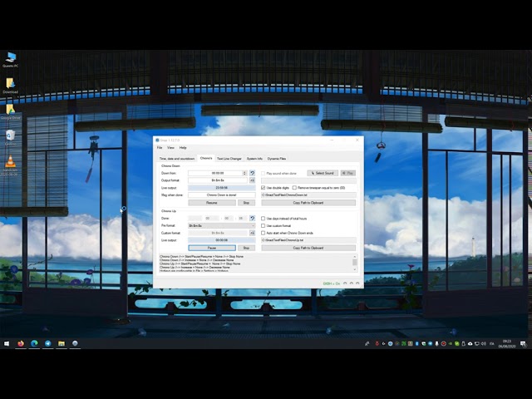Image resolution: width=532 pixels, height=399 pixels.
Task: Click the small icon next to Custom format
Action: click(x=252, y=233)
